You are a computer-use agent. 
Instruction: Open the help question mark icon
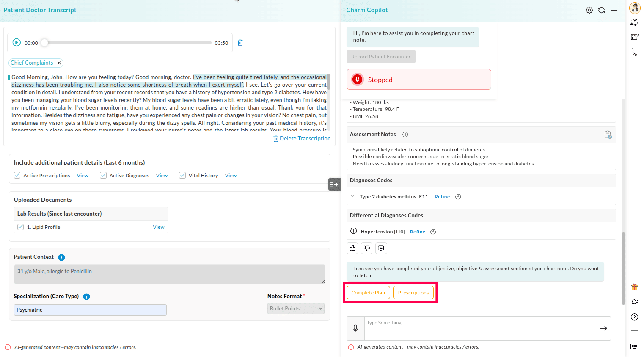[634, 317]
